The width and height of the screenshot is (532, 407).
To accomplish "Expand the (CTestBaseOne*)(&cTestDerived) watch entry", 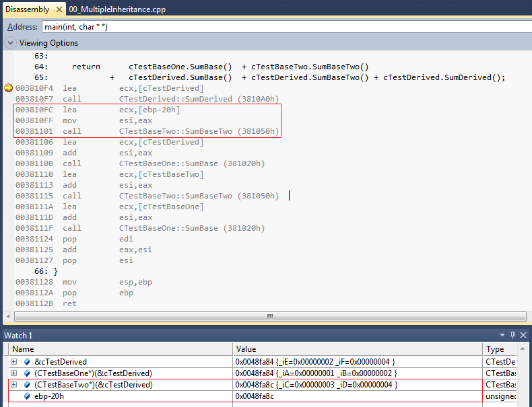I will pyautogui.click(x=13, y=373).
